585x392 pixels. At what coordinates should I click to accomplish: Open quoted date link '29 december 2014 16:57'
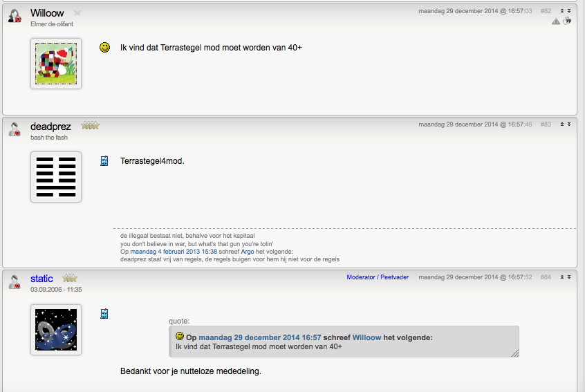(x=260, y=337)
